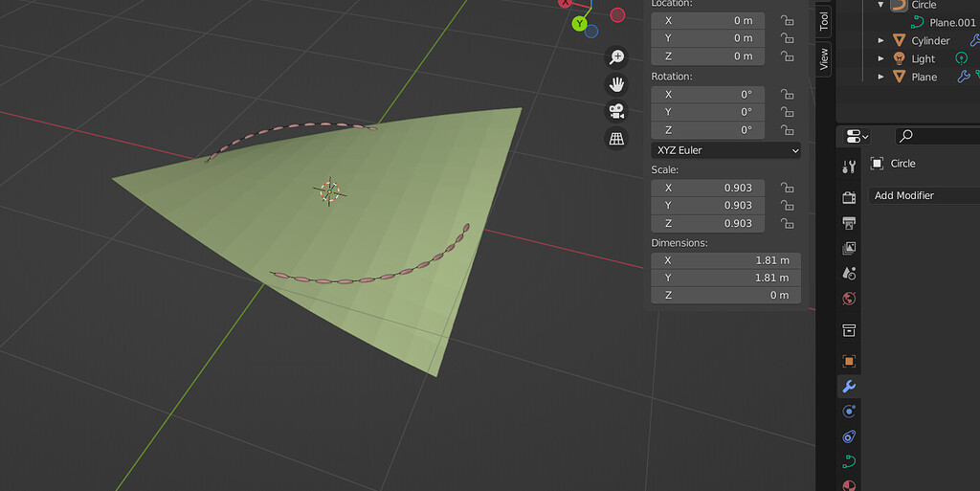Click the Location Z field
The width and height of the screenshot is (980, 491).
[x=707, y=56]
